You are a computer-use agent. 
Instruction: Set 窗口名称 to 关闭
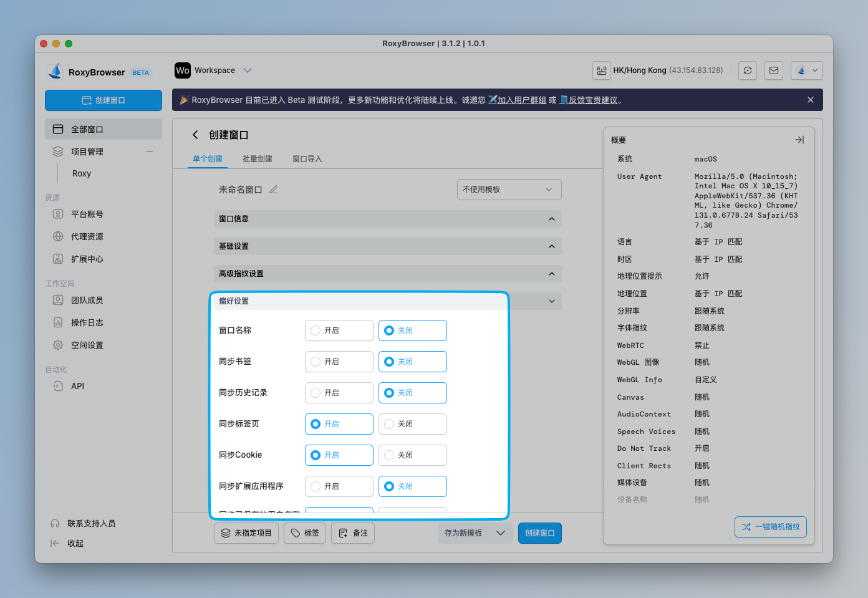pos(413,330)
